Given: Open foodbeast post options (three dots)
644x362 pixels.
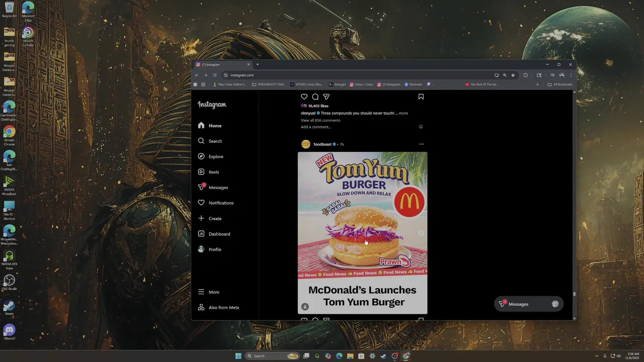Looking at the screenshot, I should (x=421, y=144).
